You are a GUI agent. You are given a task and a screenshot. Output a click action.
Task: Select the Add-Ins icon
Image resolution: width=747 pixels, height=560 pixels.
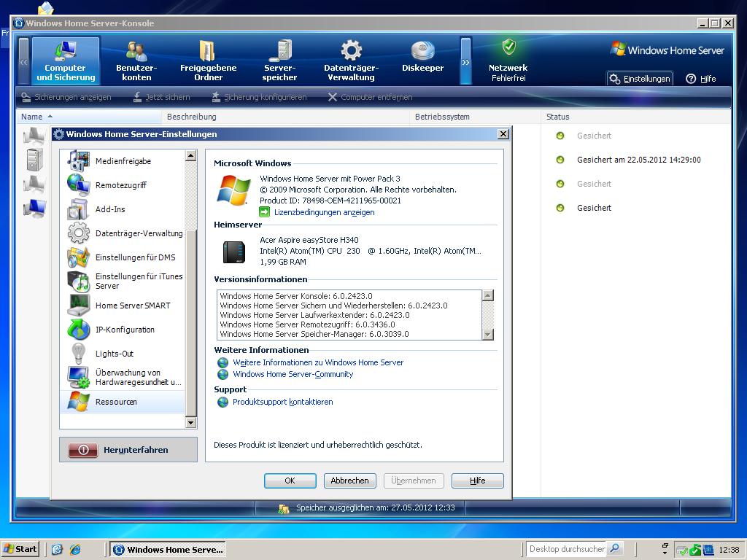[78, 209]
